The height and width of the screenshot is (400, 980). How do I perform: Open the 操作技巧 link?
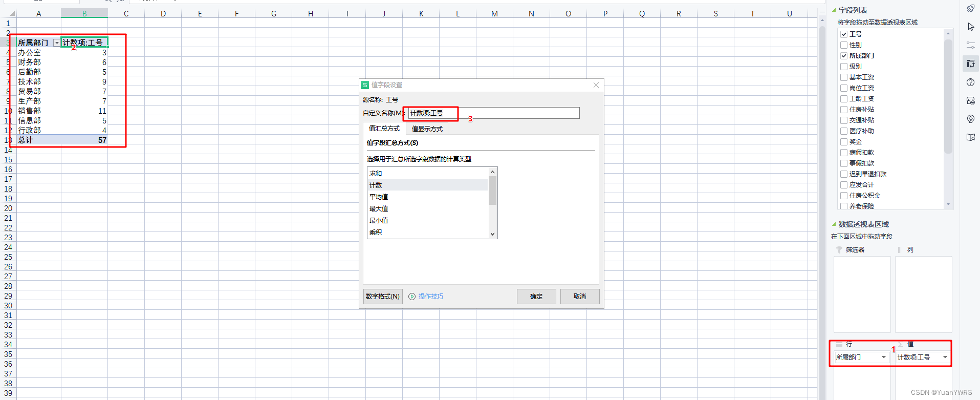pos(431,297)
